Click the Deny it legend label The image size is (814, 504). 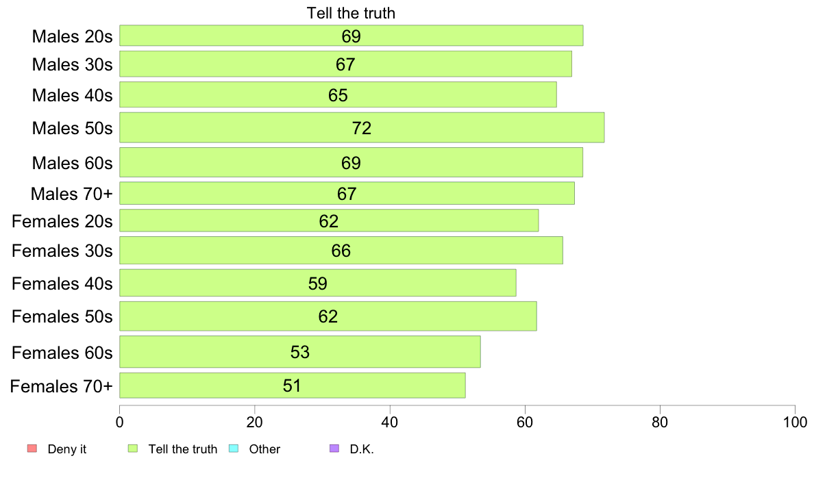67,449
